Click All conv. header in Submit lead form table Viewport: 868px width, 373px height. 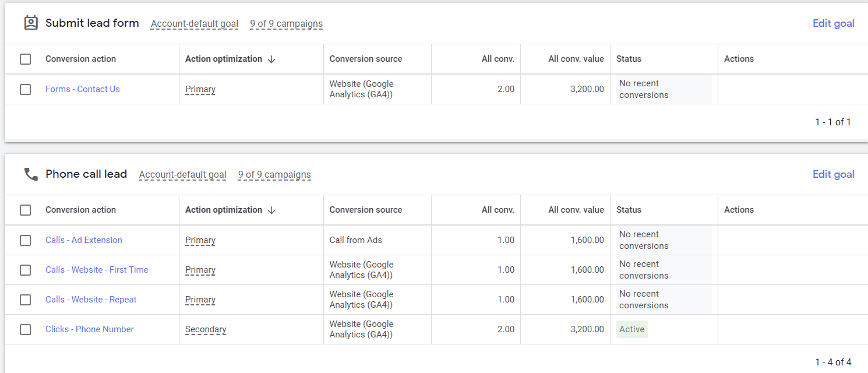tap(498, 59)
